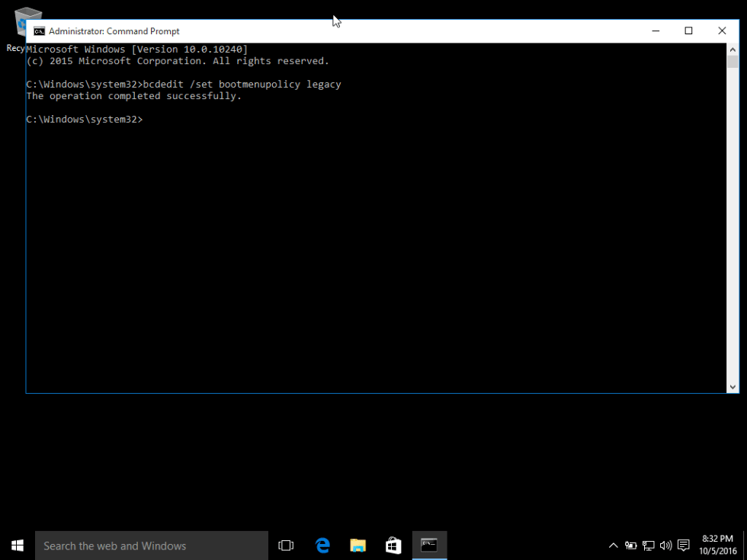Click the text 'bcdedit /set bootmenupolicy legacy'
This screenshot has width=747, height=560.
(242, 85)
